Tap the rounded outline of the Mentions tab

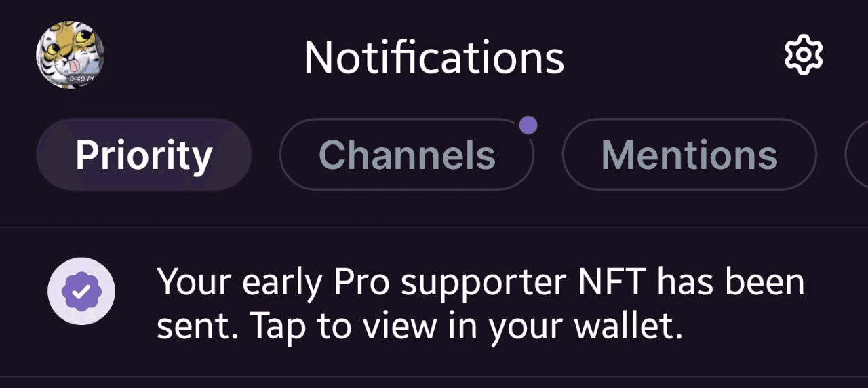click(690, 155)
